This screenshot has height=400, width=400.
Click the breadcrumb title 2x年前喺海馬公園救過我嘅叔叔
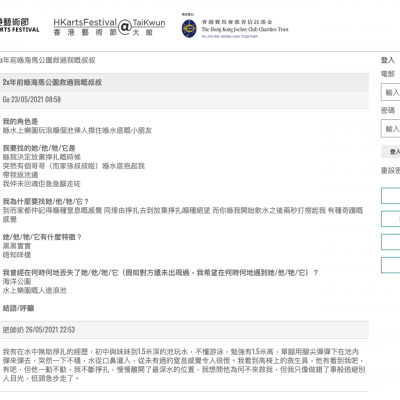[47, 60]
